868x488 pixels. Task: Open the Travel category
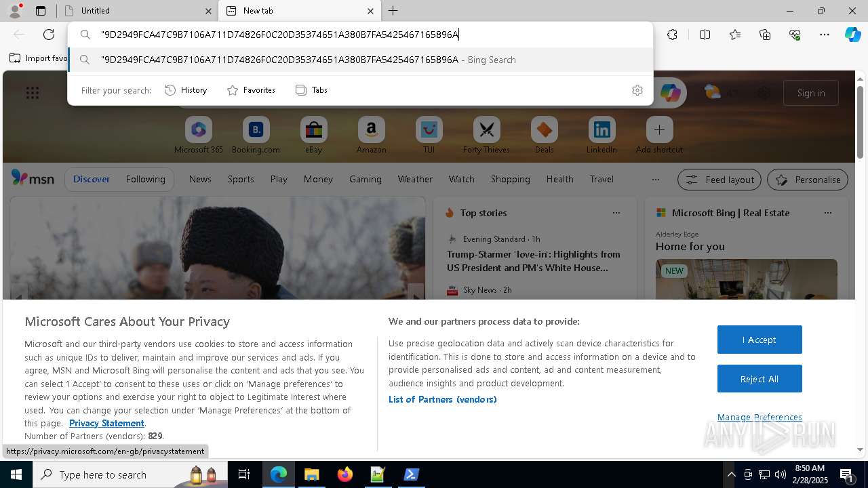coord(601,179)
